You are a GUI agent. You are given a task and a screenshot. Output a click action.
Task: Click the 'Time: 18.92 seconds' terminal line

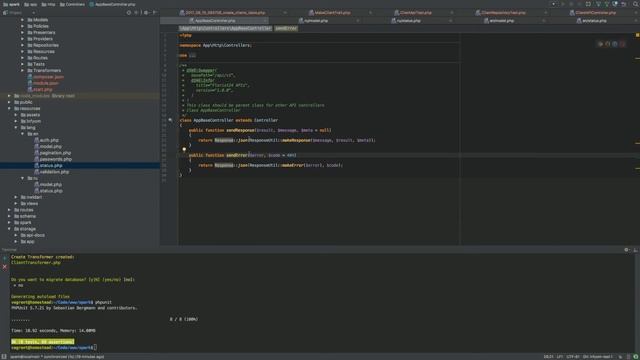click(x=53, y=331)
